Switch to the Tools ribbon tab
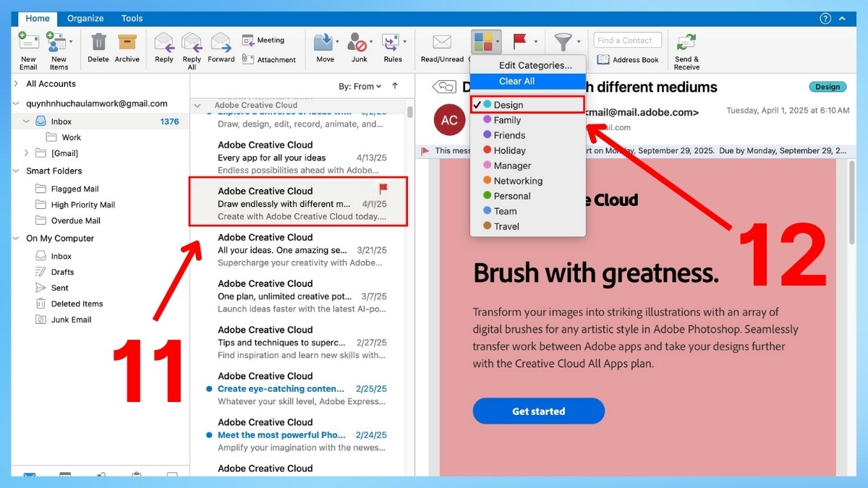 click(x=132, y=19)
